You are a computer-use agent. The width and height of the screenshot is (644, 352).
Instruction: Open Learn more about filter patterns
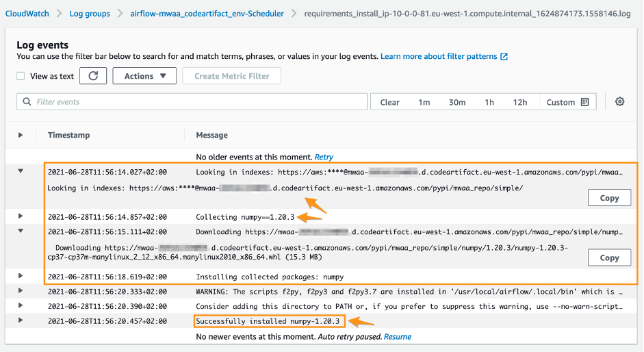click(439, 56)
